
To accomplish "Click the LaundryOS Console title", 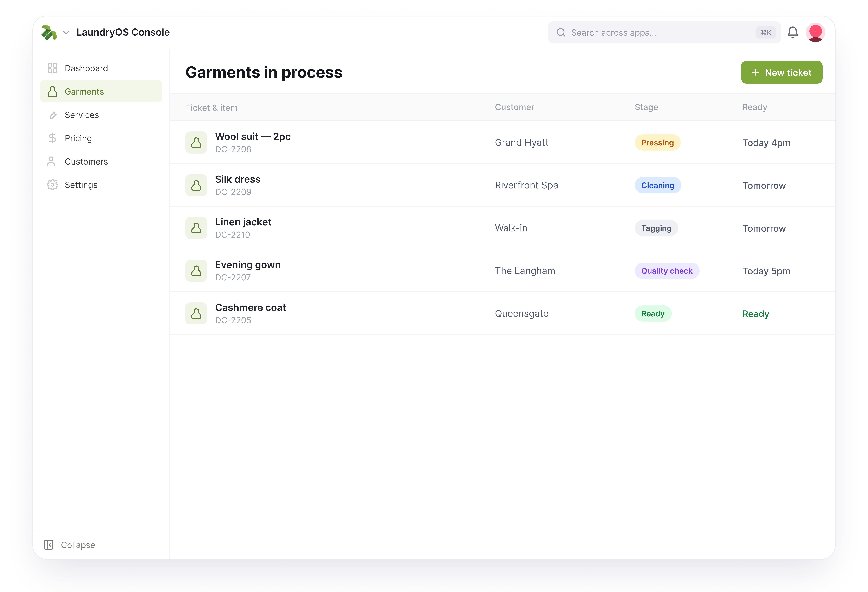I will 123,33.
